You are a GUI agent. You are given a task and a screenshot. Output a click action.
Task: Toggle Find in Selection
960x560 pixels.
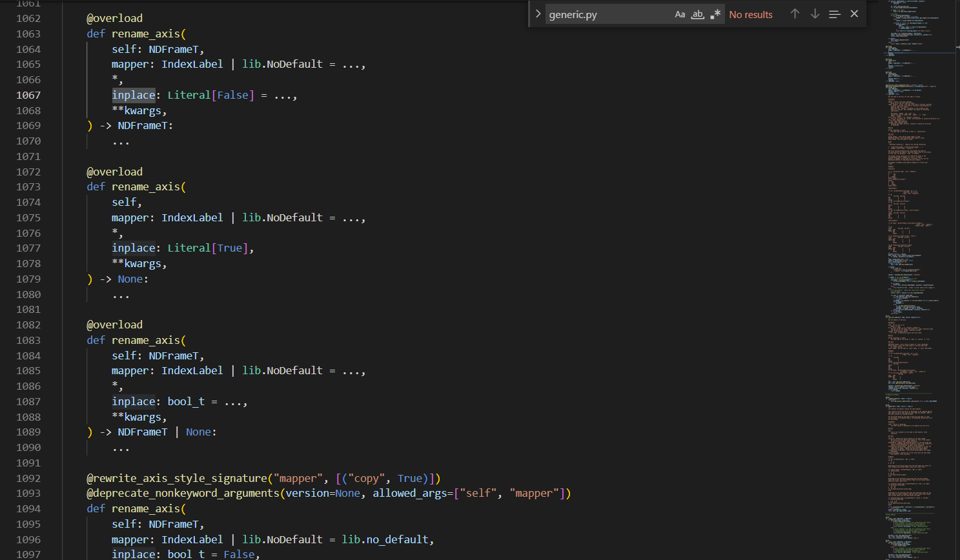835,14
